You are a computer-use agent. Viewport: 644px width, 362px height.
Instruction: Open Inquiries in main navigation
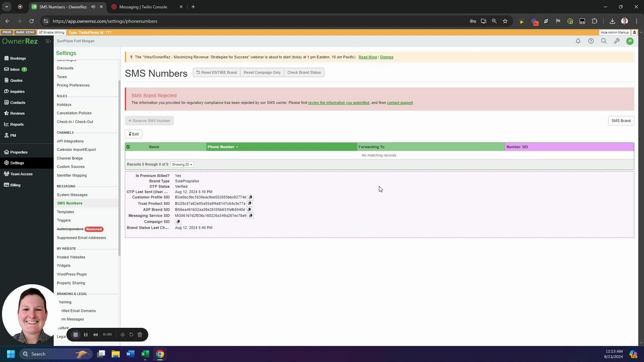pos(17,92)
